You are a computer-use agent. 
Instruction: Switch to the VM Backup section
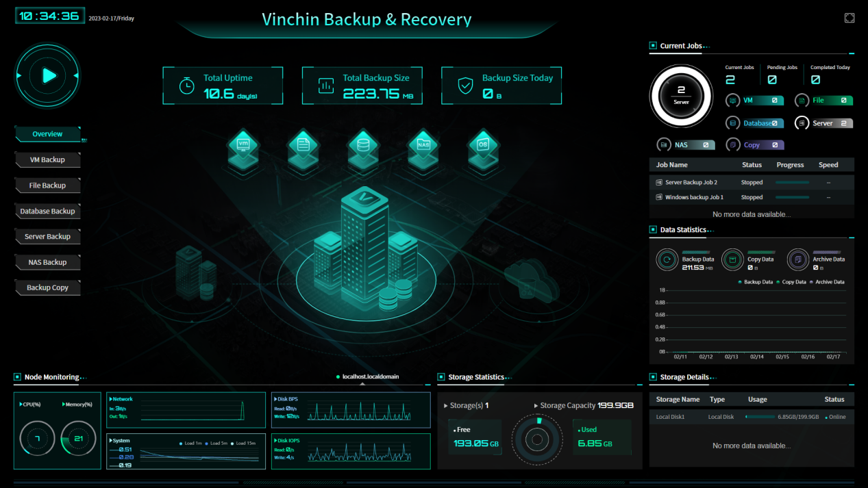[x=47, y=159]
